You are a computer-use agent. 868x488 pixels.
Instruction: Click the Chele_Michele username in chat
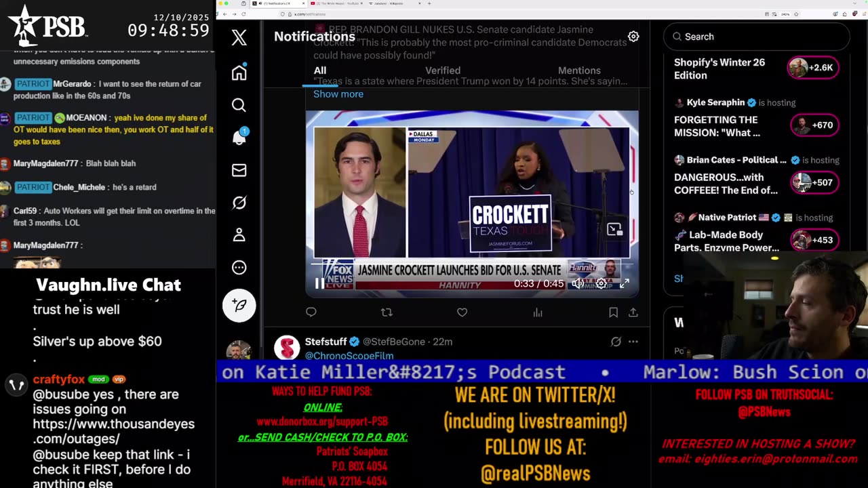[79, 187]
